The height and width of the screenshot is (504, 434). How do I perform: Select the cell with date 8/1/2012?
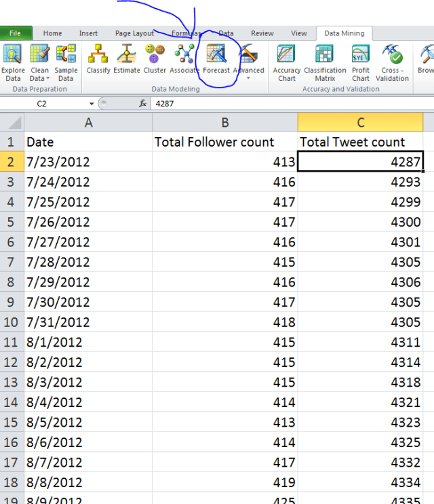(88, 342)
